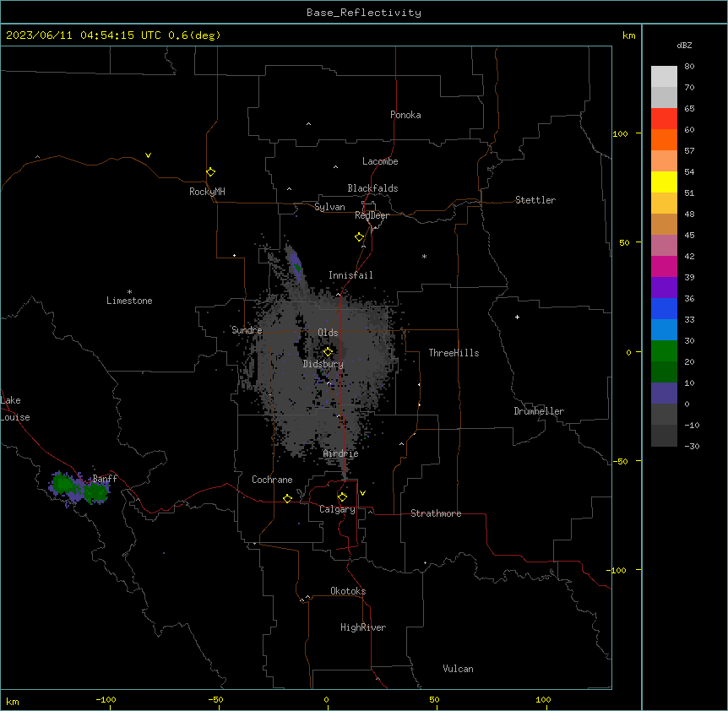Click the yellow diamond radar-site marker below Olds
Viewport: 728px width, 711px height.
pyautogui.click(x=328, y=352)
